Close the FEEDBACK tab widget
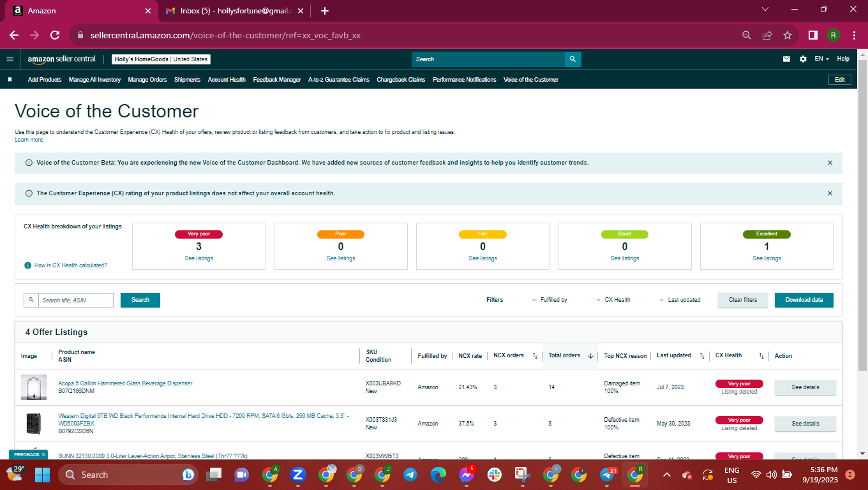 click(43, 454)
